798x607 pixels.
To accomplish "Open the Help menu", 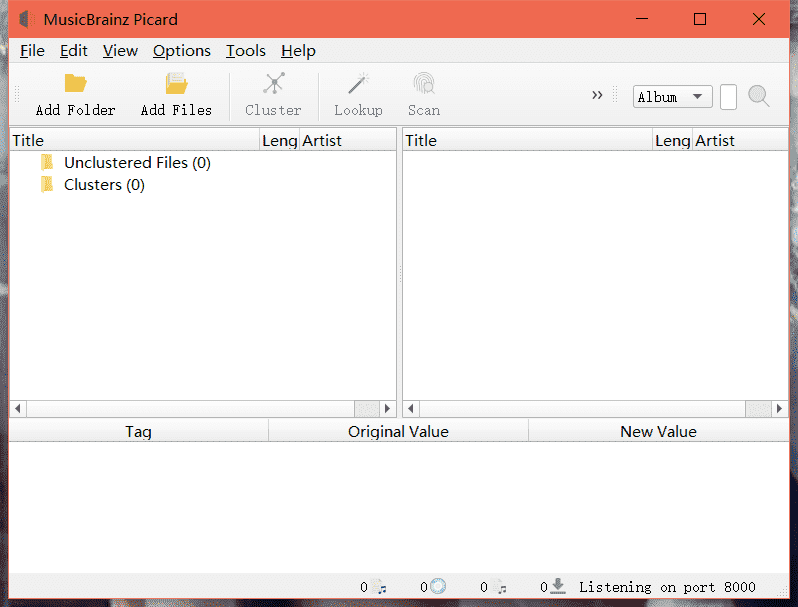I will (298, 51).
